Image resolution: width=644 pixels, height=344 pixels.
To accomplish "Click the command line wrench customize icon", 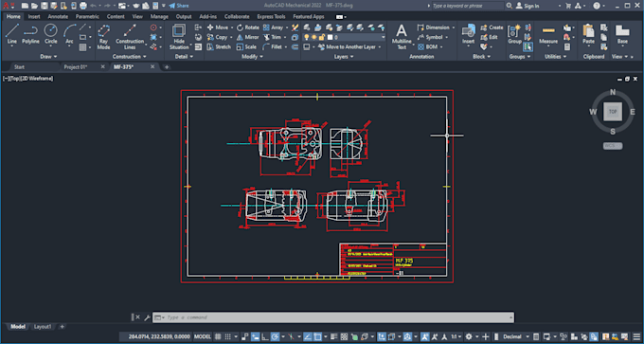I will (147, 317).
